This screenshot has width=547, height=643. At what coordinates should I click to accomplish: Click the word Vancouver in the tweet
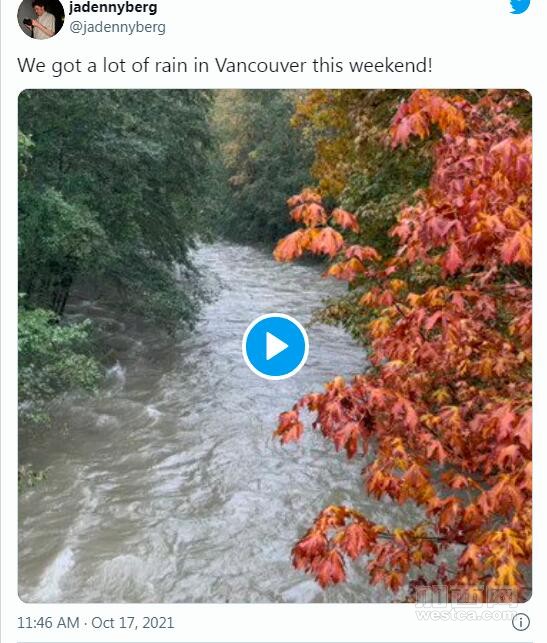click(260, 66)
